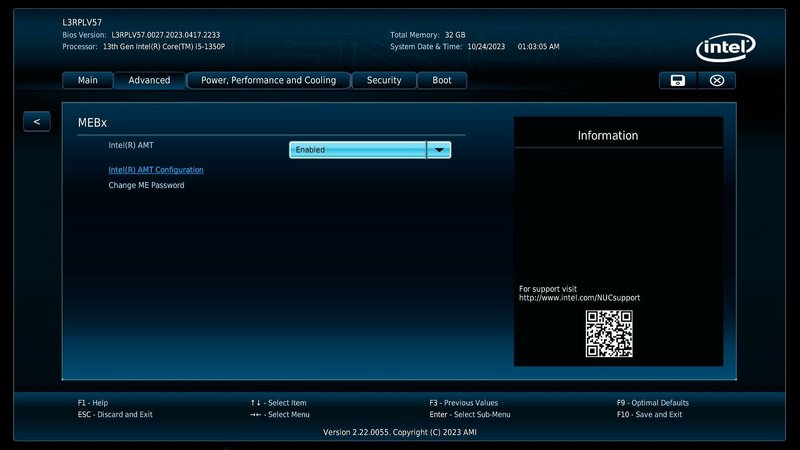This screenshot has height=450, width=800.
Task: Click ESC - Discard and Exit hint
Action: pyautogui.click(x=115, y=415)
